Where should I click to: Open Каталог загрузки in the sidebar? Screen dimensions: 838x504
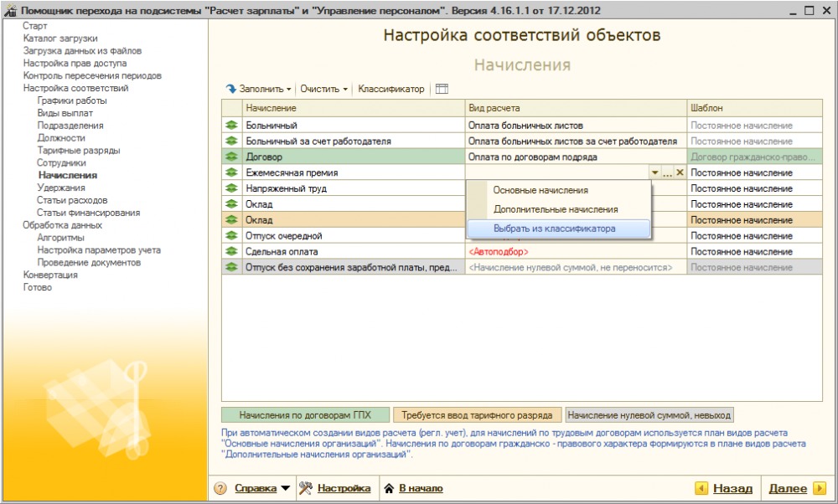pos(60,39)
